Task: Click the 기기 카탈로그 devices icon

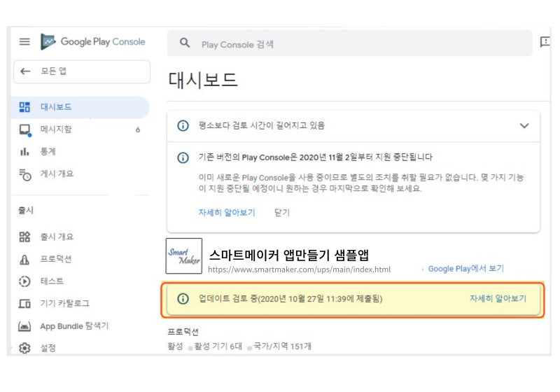Action: point(24,304)
